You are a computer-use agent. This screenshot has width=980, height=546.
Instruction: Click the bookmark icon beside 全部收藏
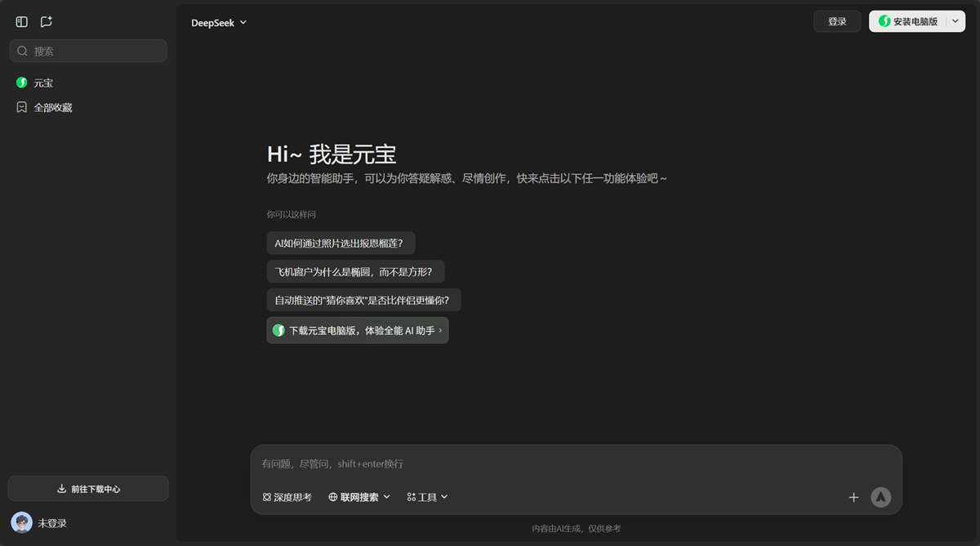[20, 106]
